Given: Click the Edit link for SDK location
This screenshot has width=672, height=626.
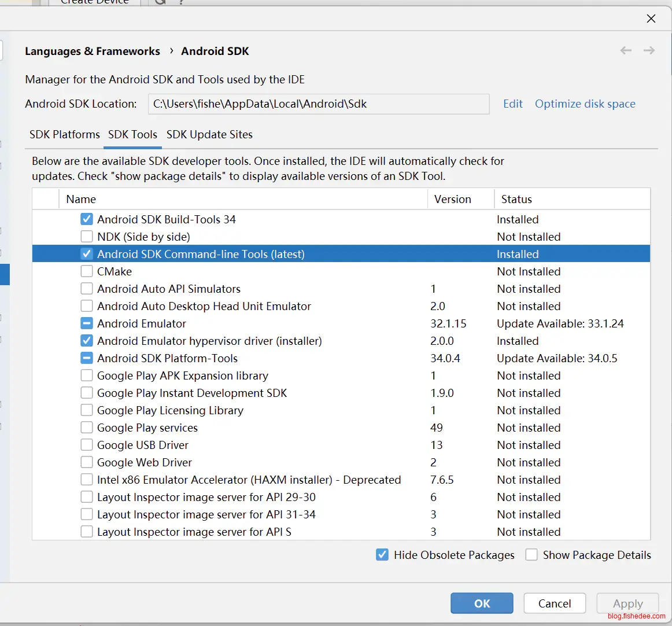Looking at the screenshot, I should click(x=512, y=104).
